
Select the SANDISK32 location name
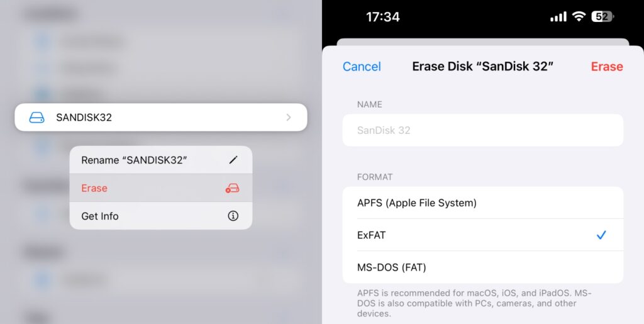coord(84,118)
